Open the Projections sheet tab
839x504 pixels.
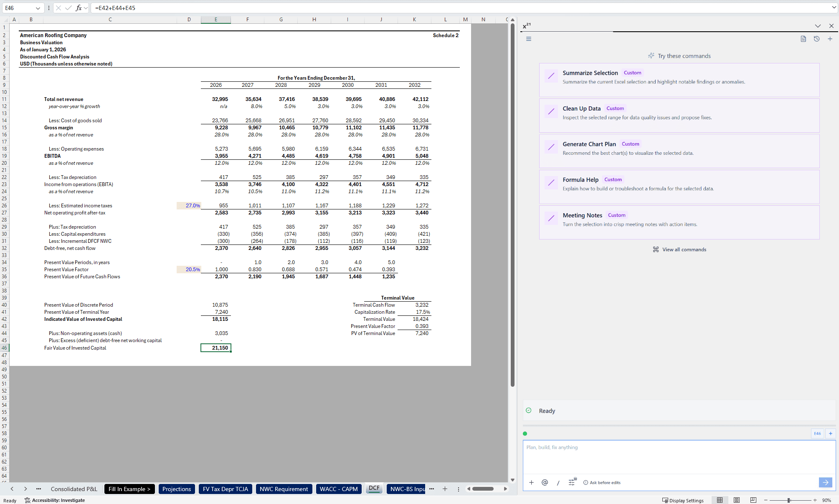[176, 489]
